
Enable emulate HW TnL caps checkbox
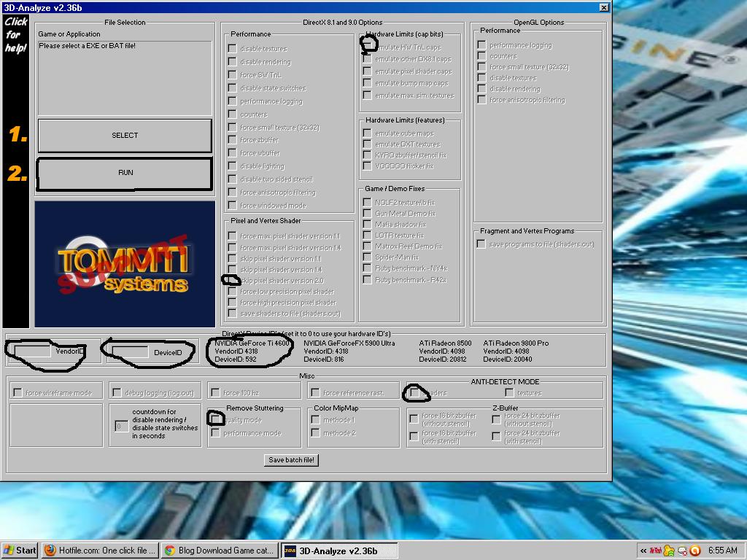tap(368, 47)
